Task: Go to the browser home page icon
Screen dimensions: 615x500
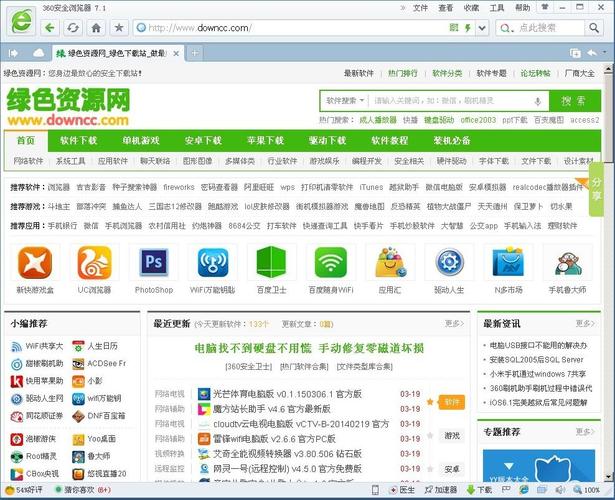Action: [x=96, y=27]
